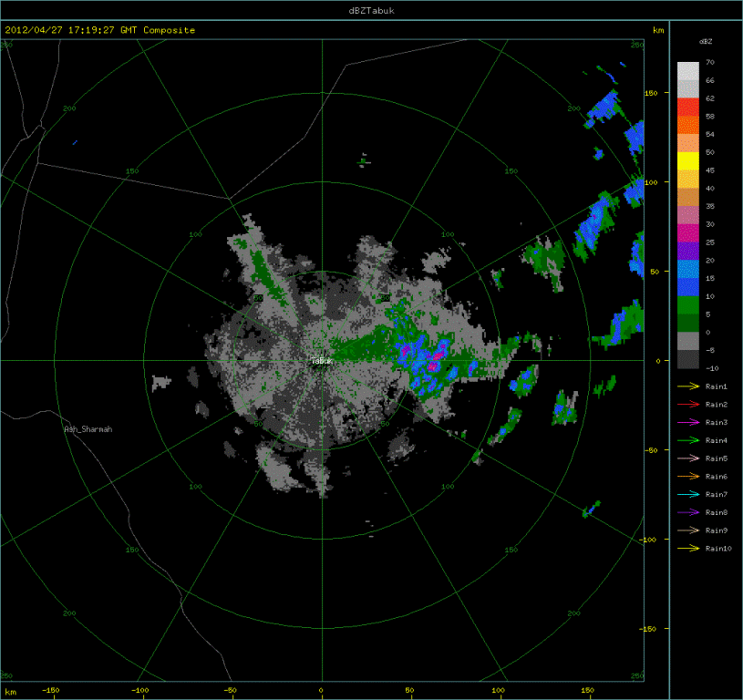Select the bright yellow swatch in dBZ scale
This screenshot has width=743, height=700.
(688, 161)
